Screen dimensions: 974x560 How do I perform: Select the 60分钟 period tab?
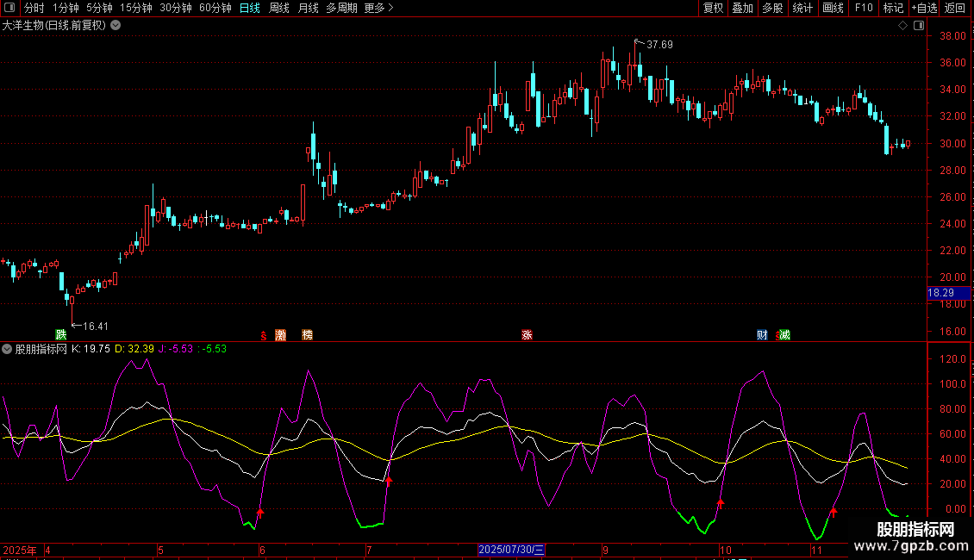pyautogui.click(x=215, y=9)
